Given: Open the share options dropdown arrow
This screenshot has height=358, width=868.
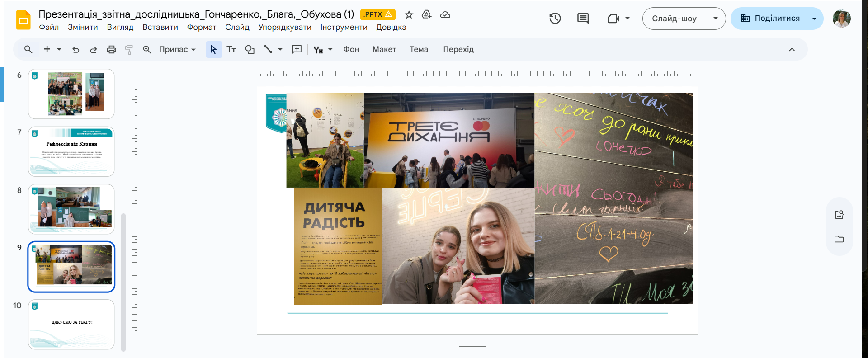Looking at the screenshot, I should [814, 19].
